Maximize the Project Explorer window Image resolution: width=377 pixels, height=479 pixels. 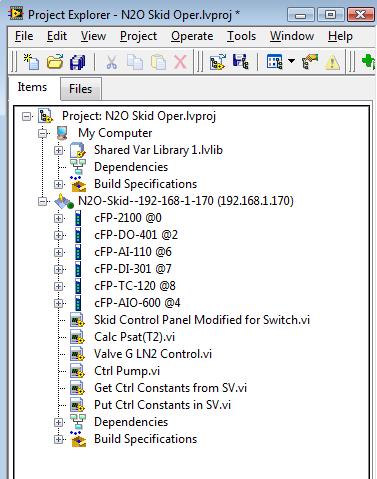(x=330, y=15)
